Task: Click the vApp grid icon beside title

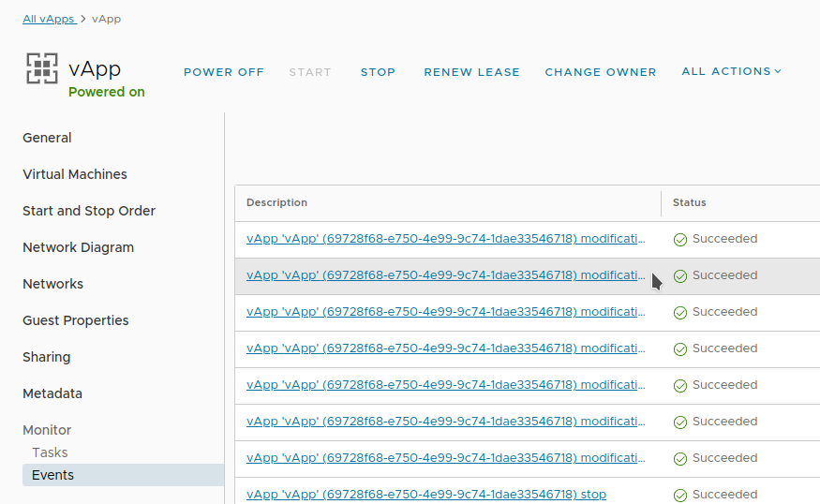Action: (x=42, y=68)
